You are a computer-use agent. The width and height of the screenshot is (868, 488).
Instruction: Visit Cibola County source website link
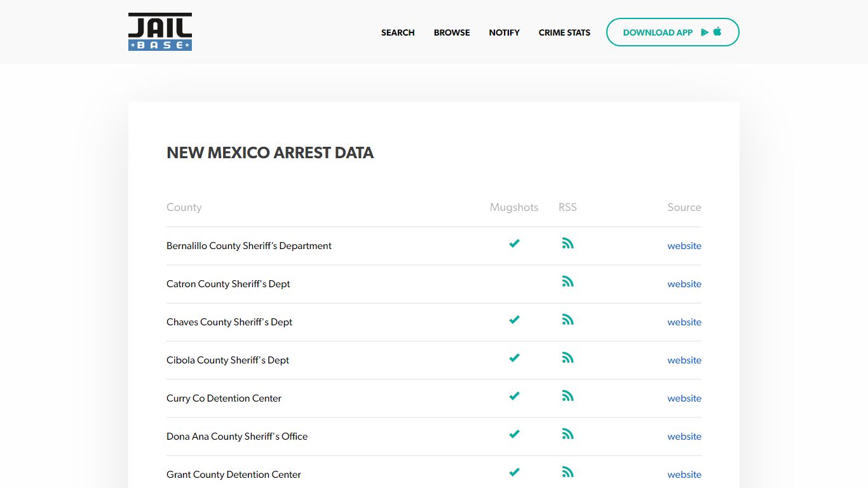(x=684, y=360)
